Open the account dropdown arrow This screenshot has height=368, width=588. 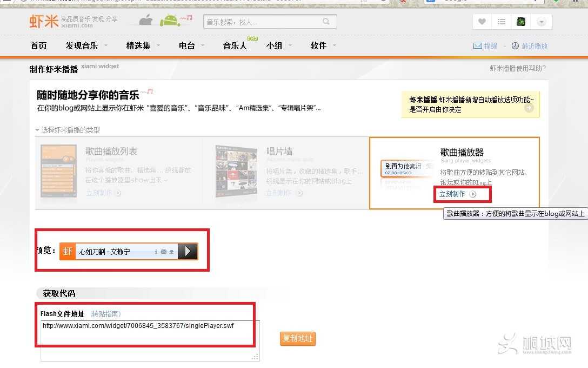click(541, 22)
